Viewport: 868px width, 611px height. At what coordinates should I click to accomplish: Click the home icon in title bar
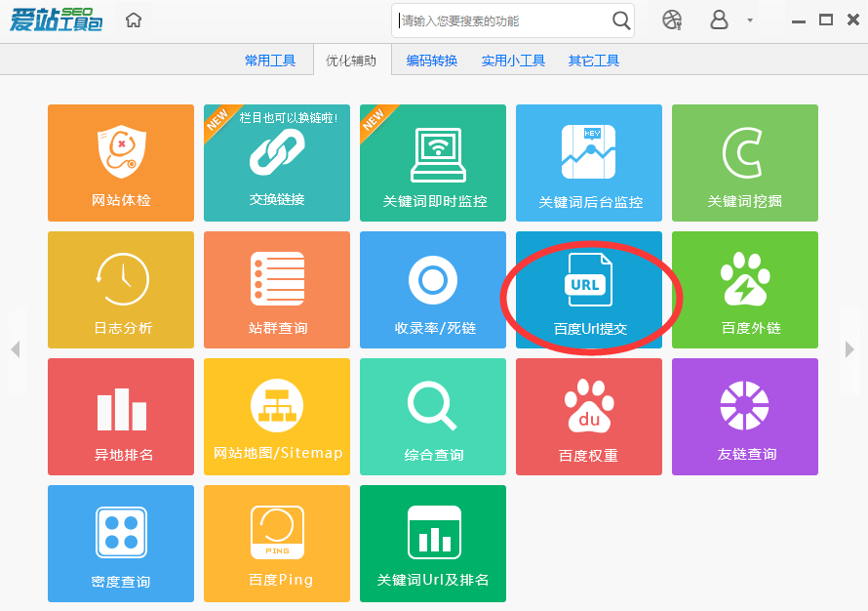pos(134,19)
